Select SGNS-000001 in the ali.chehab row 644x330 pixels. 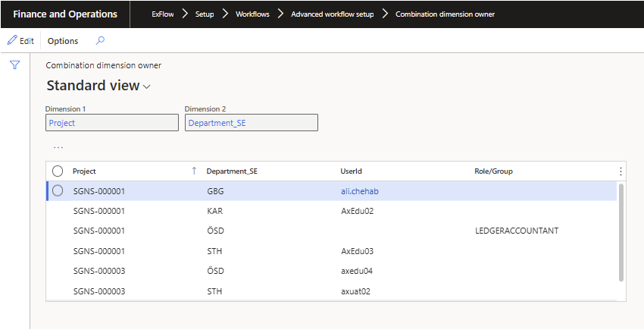[x=99, y=191]
